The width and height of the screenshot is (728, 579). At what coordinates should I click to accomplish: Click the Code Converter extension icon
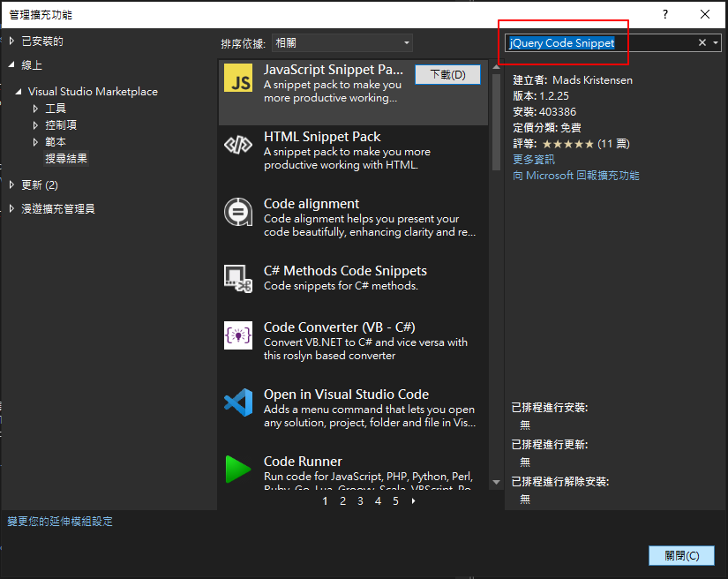[238, 335]
